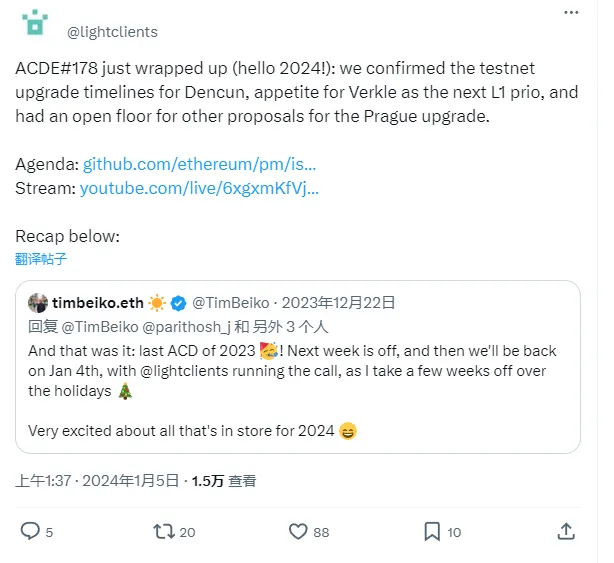Click the reply speech bubble icon

coord(31,531)
